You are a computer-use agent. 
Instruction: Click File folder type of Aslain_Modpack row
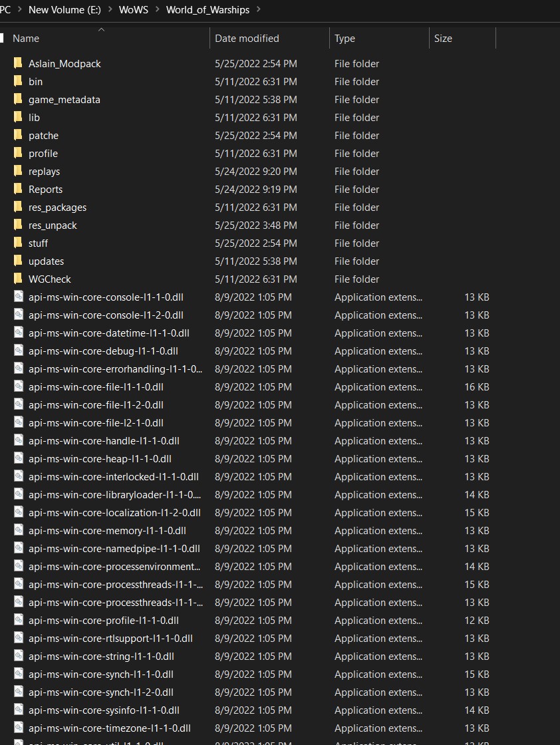tap(356, 63)
